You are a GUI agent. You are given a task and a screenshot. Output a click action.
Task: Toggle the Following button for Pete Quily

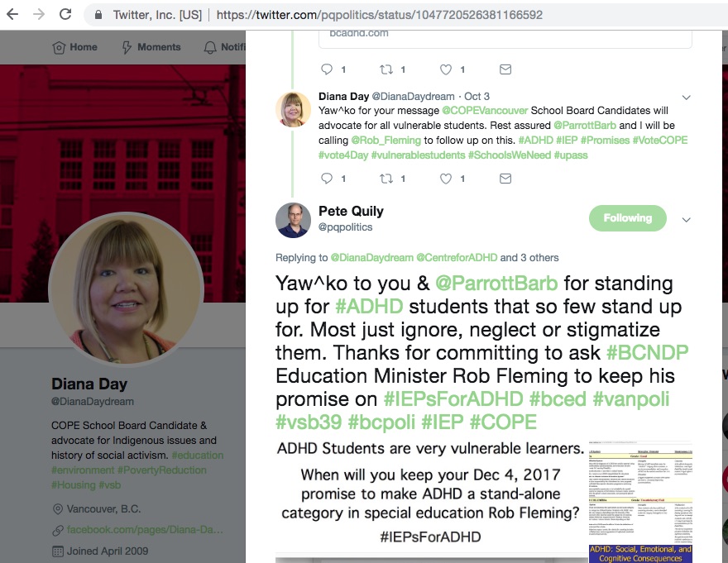(x=628, y=218)
